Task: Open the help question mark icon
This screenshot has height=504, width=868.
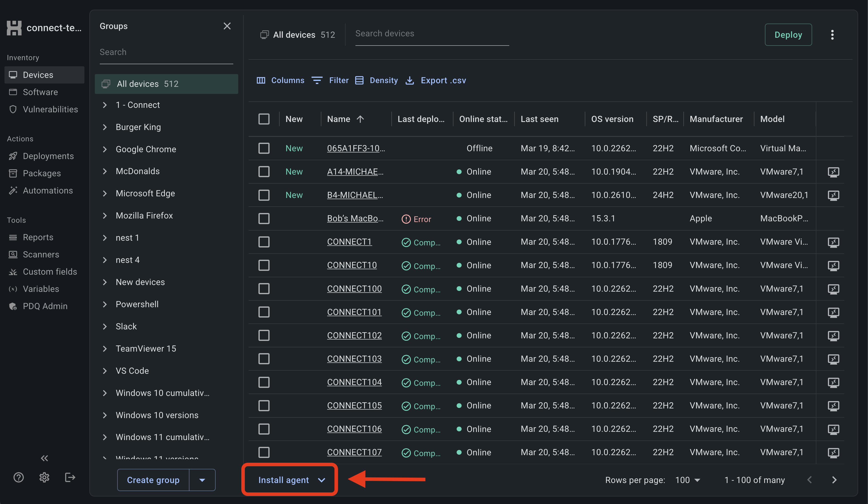Action: (x=19, y=478)
